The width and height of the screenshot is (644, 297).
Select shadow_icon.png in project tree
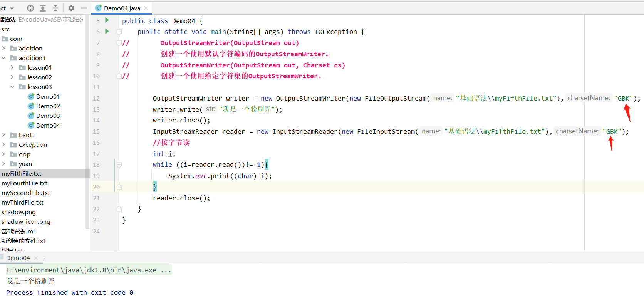click(26, 221)
